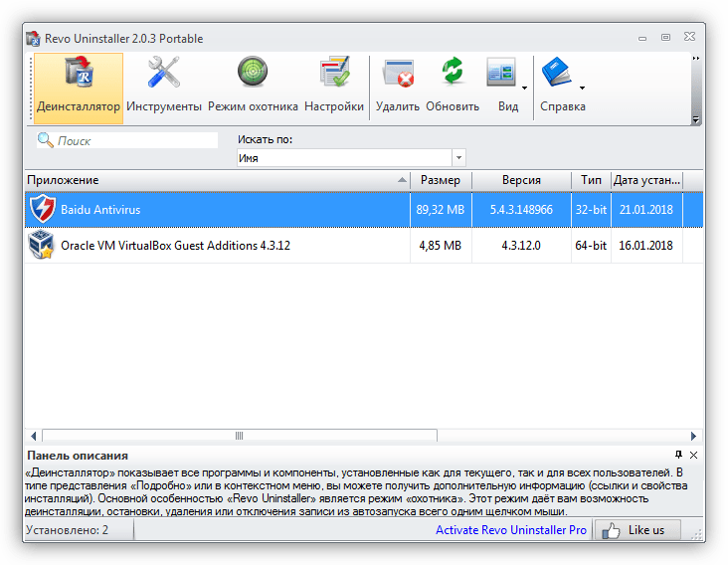
Task: Pin the Панель описания panel
Action: point(678,455)
